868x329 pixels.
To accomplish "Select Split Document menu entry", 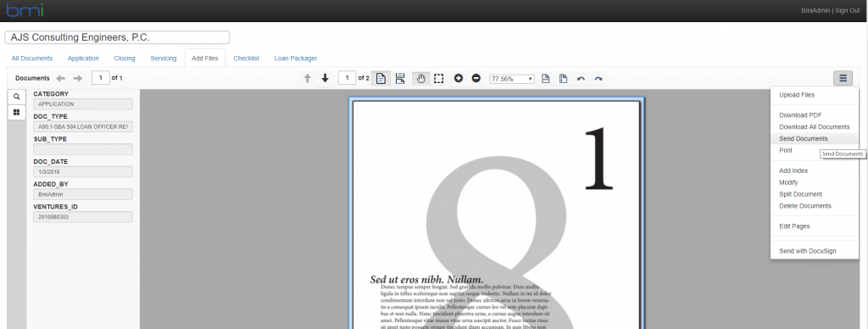I will 800,194.
